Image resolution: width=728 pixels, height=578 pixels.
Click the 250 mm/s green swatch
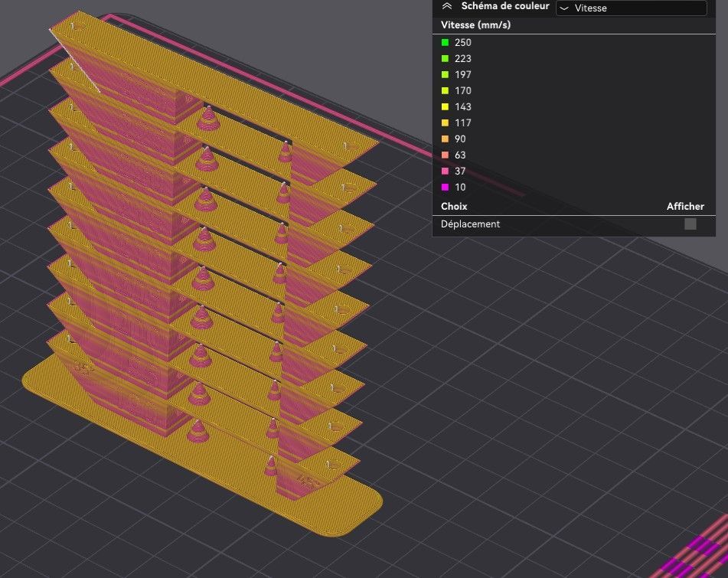(x=445, y=42)
